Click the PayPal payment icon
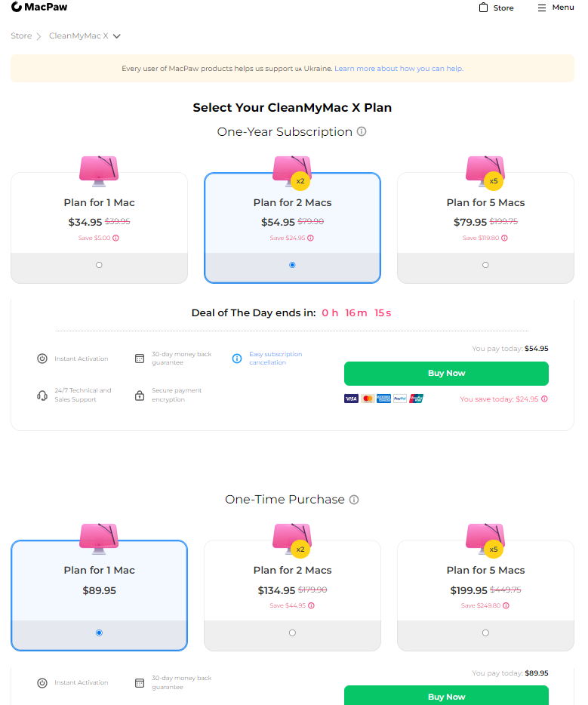 400,398
